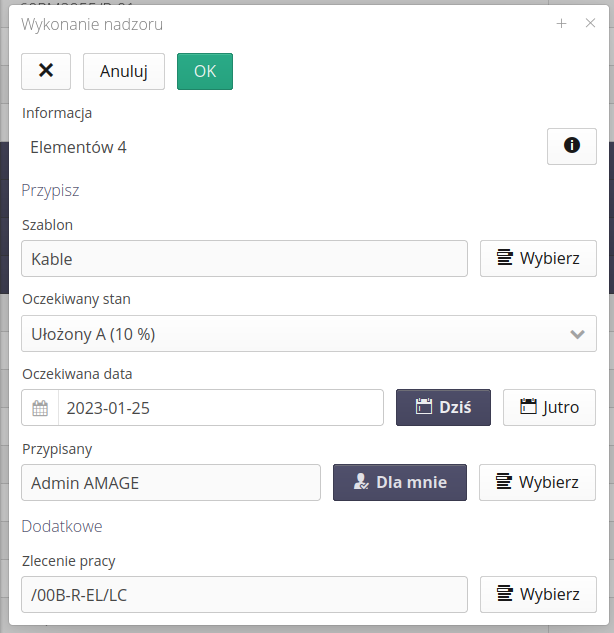Assign to myself with Dla mnie
614x633 pixels.
coord(399,482)
